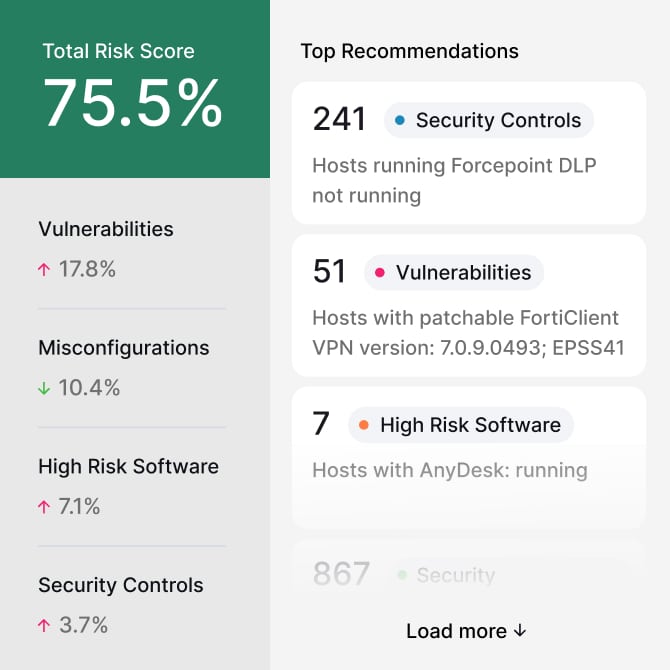Select the Security Controls category pill
The image size is (670, 670).
tap(488, 120)
